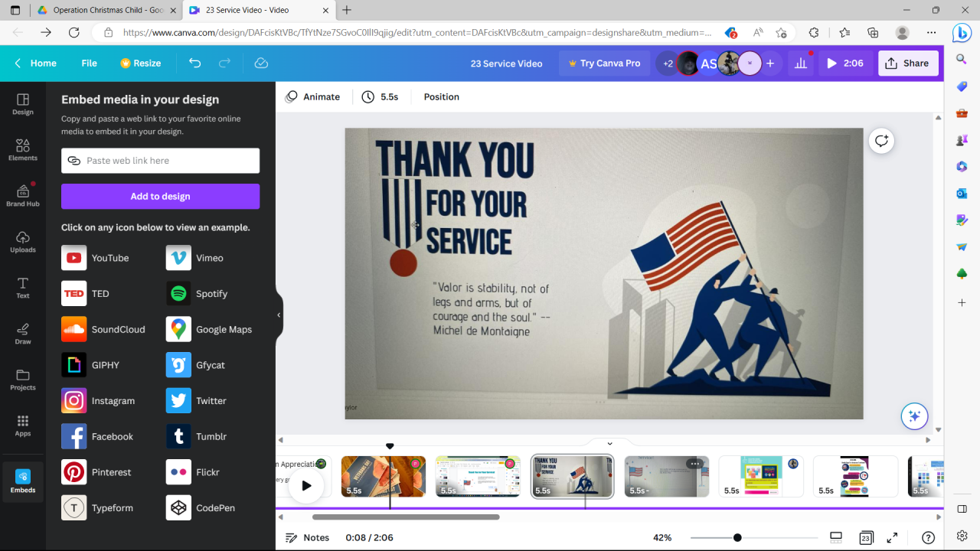980x551 pixels.
Task: Open the Notes panel
Action: (x=308, y=538)
